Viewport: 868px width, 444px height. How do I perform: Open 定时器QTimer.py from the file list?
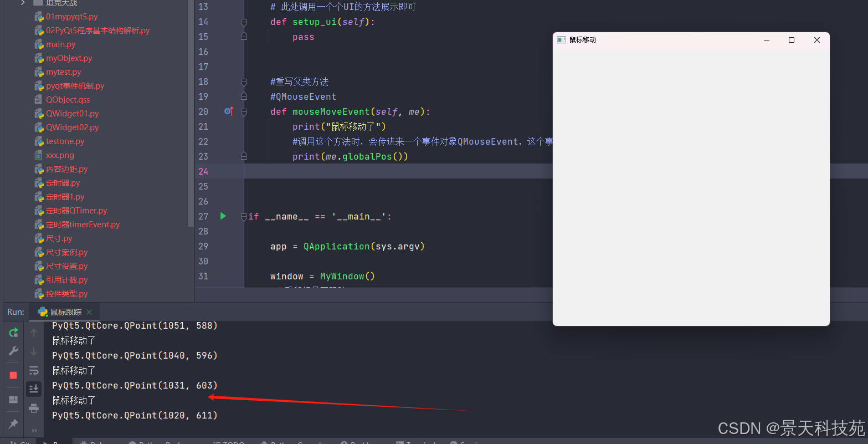click(x=76, y=211)
